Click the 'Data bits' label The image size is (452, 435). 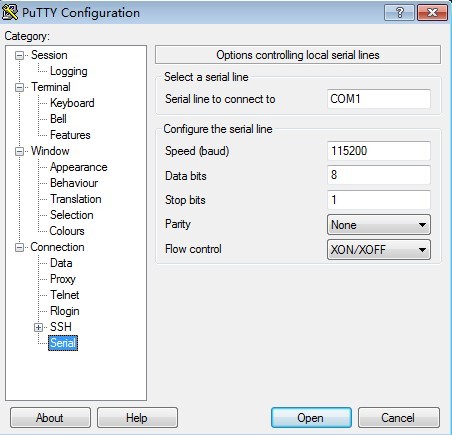tap(186, 176)
